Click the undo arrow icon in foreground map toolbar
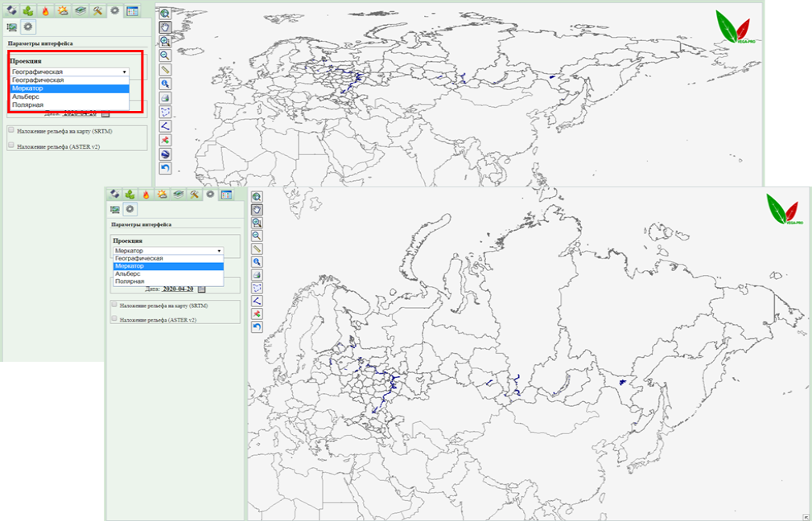 pos(257,326)
